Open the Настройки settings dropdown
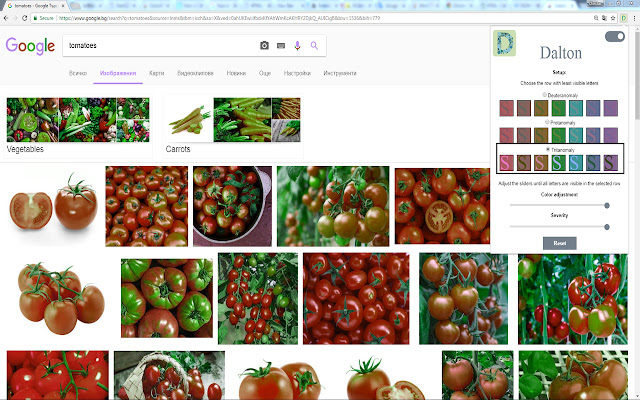The height and width of the screenshot is (400, 640). point(297,74)
